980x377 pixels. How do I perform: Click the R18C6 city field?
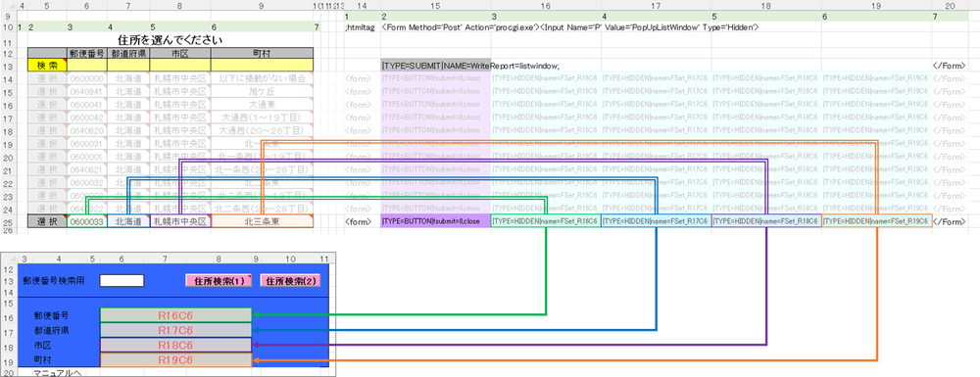pyautogui.click(x=175, y=345)
